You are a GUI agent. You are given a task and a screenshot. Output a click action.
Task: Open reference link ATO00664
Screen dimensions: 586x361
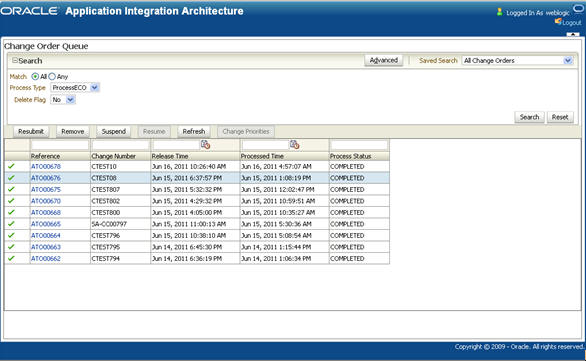pyautogui.click(x=46, y=235)
